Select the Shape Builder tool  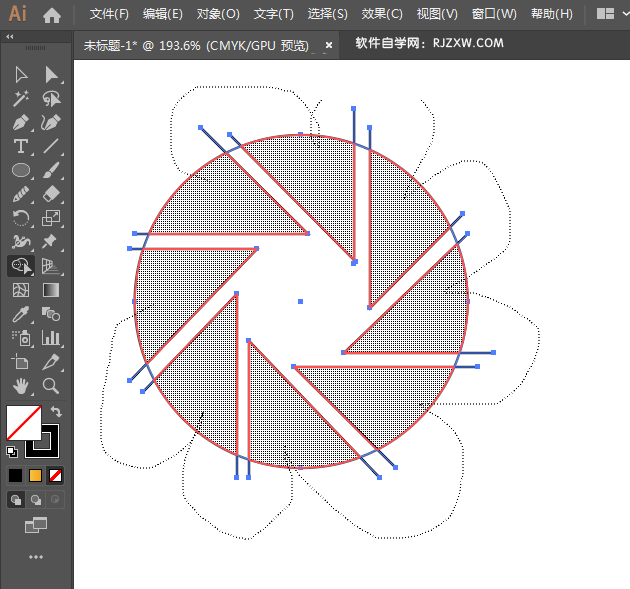pyautogui.click(x=21, y=266)
